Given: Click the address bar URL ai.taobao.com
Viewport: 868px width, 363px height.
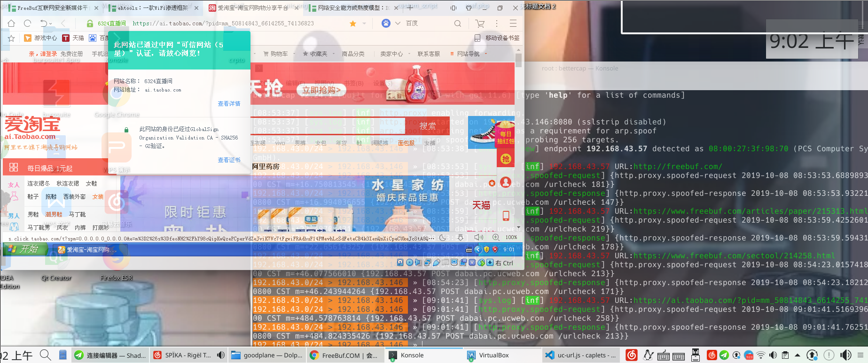Looking at the screenshot, I should tap(223, 23).
